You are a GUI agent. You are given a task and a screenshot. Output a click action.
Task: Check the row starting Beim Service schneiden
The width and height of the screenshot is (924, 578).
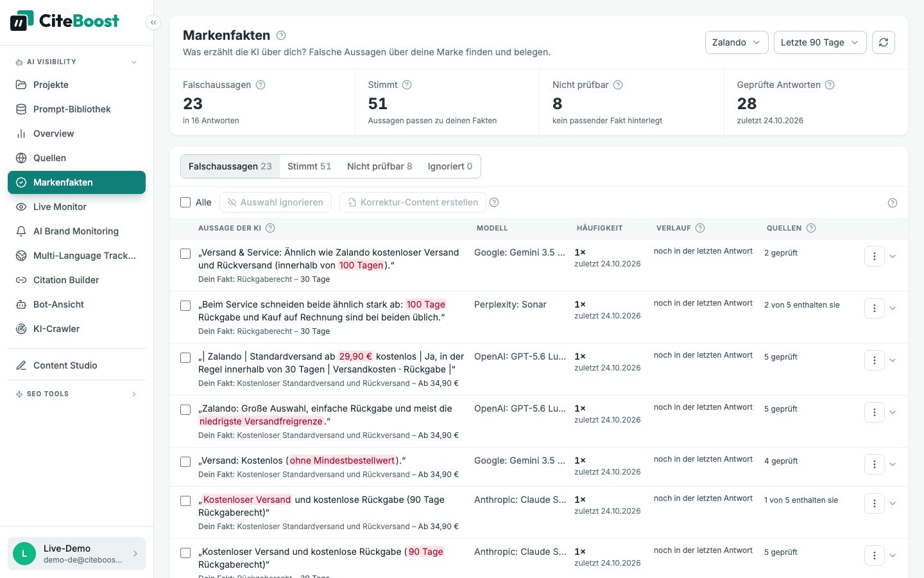(185, 306)
